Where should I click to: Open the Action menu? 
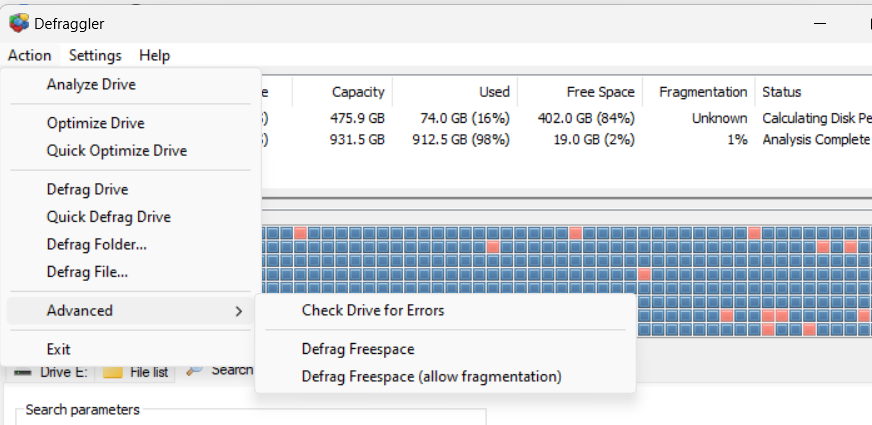(29, 55)
